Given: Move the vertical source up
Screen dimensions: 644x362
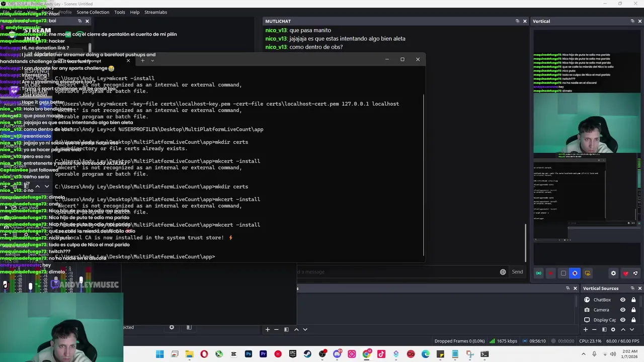Looking at the screenshot, I should (623, 329).
